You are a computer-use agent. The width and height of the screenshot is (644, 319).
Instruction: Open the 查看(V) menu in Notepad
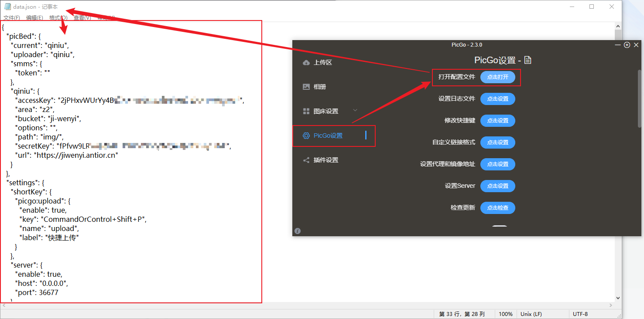(82, 18)
